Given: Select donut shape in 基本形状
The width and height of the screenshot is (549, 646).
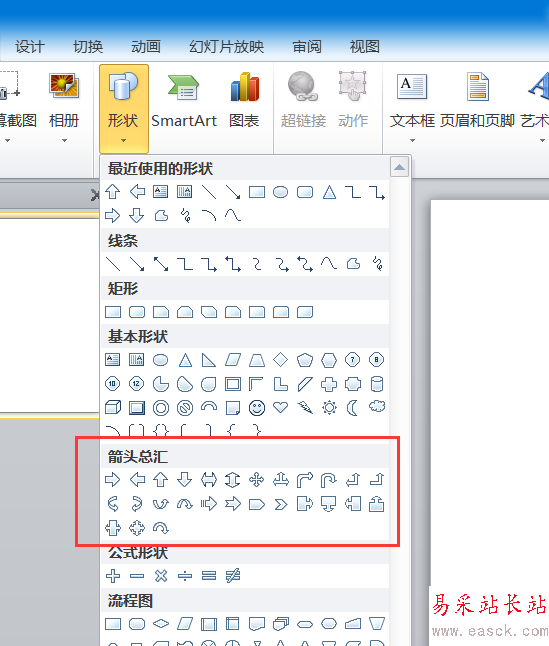Looking at the screenshot, I should pos(161,408).
